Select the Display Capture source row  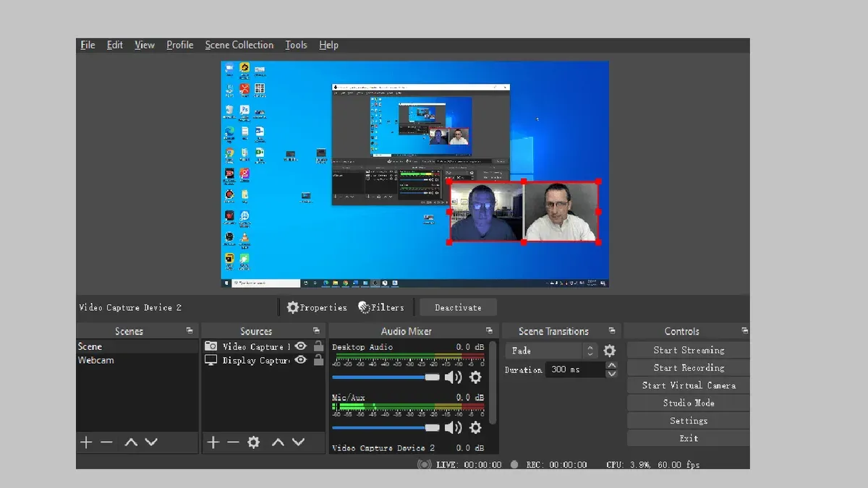coord(264,360)
